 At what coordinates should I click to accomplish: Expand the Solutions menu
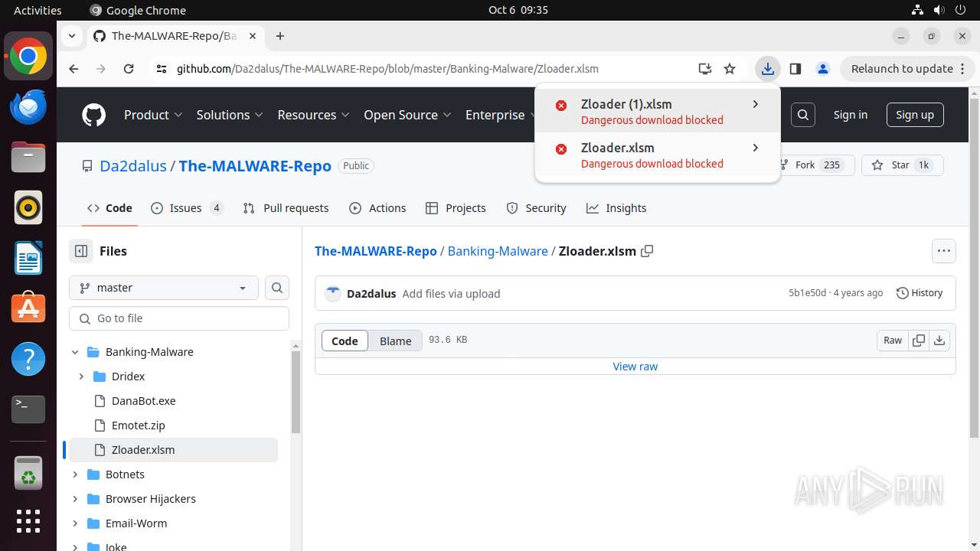pos(230,115)
